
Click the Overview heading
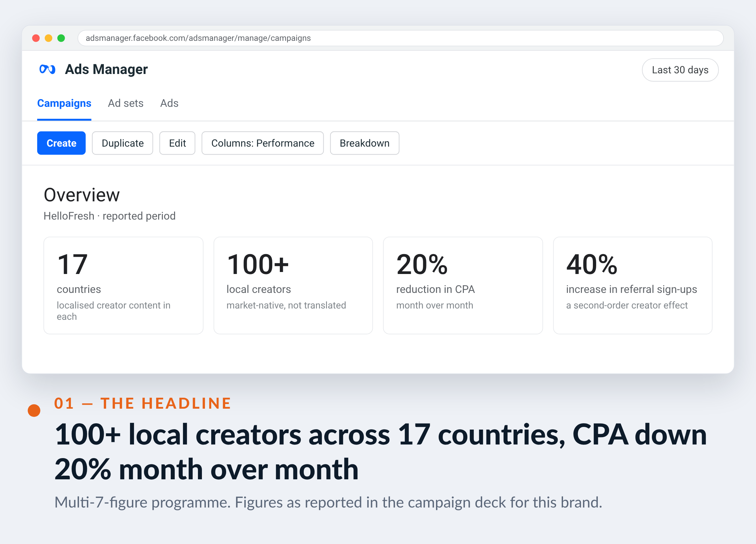[82, 195]
